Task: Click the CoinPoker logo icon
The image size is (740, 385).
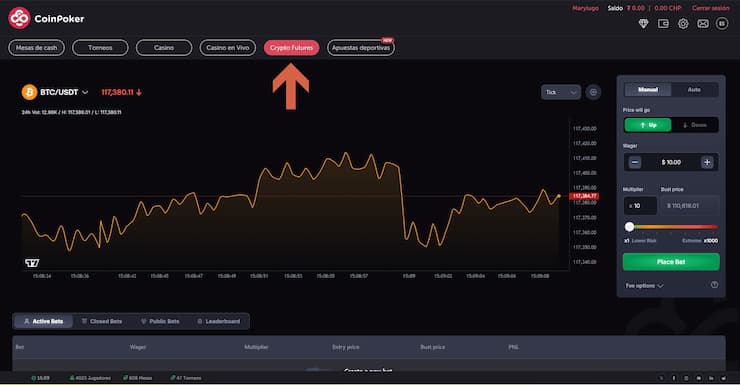Action: [19, 18]
